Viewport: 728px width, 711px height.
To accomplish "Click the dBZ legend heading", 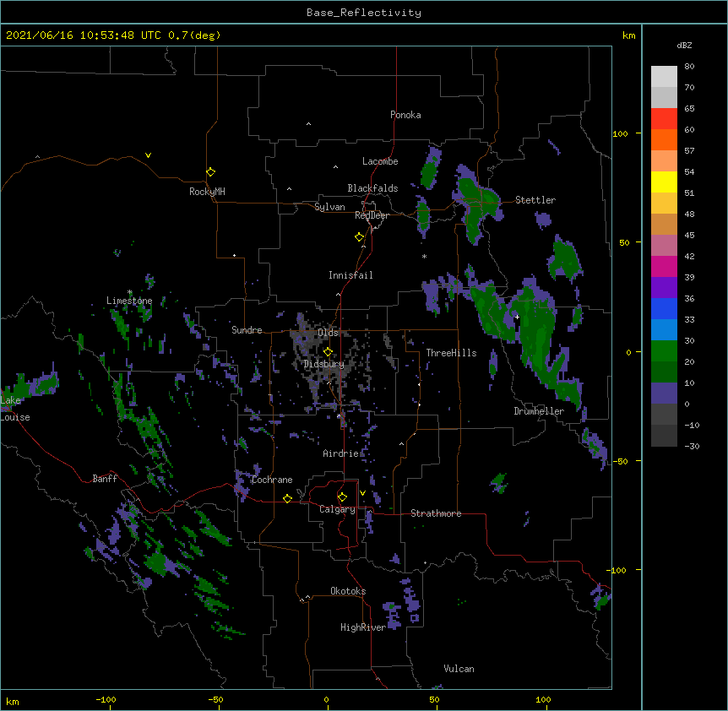I will point(684,45).
